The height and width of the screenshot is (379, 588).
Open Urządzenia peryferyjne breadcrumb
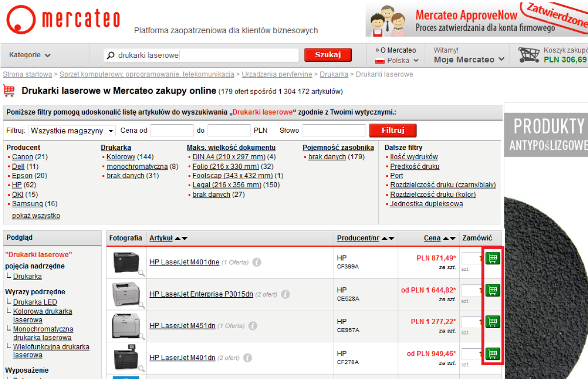(278, 74)
